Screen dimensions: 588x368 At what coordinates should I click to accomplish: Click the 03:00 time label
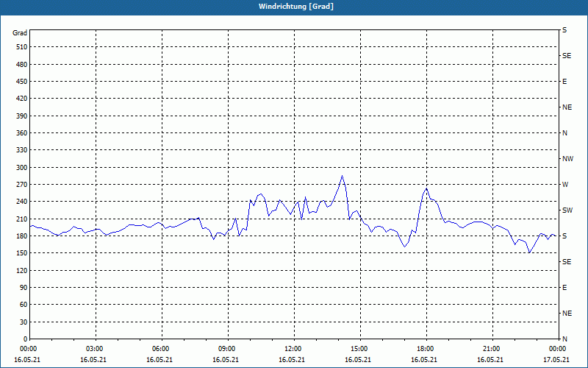[x=96, y=349]
